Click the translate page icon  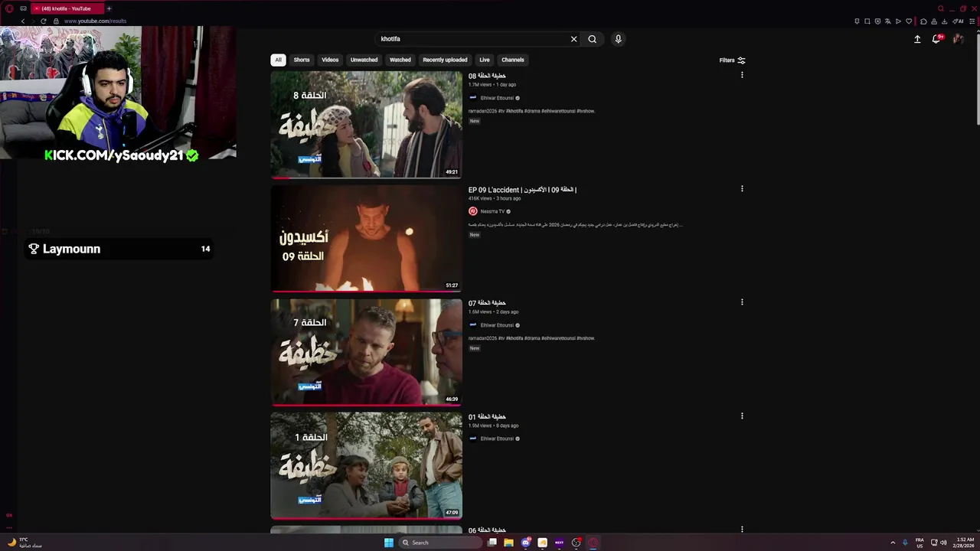888,21
